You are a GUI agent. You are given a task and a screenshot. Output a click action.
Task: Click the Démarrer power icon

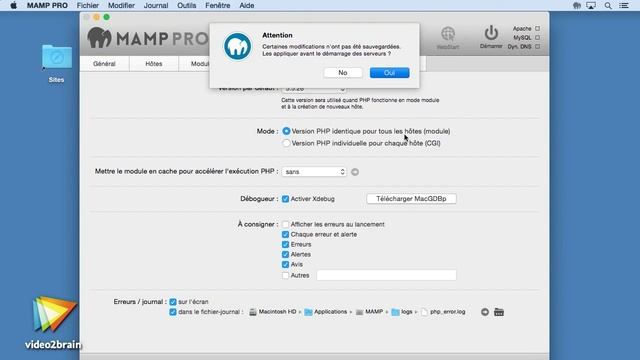click(x=491, y=33)
